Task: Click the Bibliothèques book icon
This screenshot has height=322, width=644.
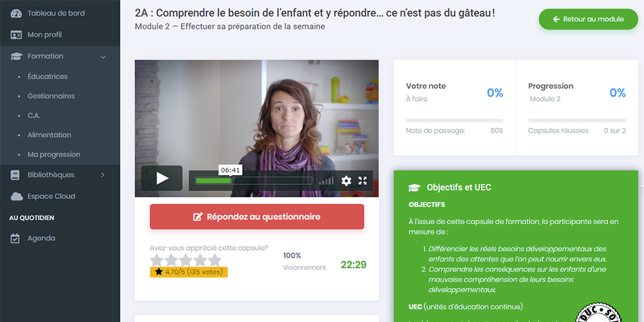Action: pyautogui.click(x=15, y=175)
